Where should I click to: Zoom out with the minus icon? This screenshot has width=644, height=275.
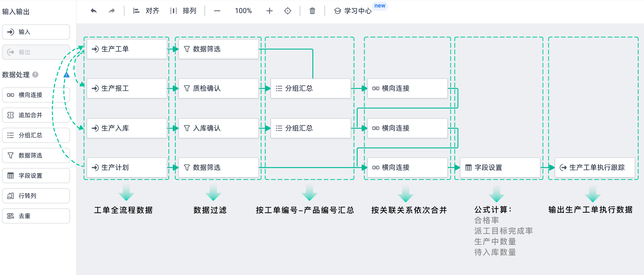(x=217, y=11)
